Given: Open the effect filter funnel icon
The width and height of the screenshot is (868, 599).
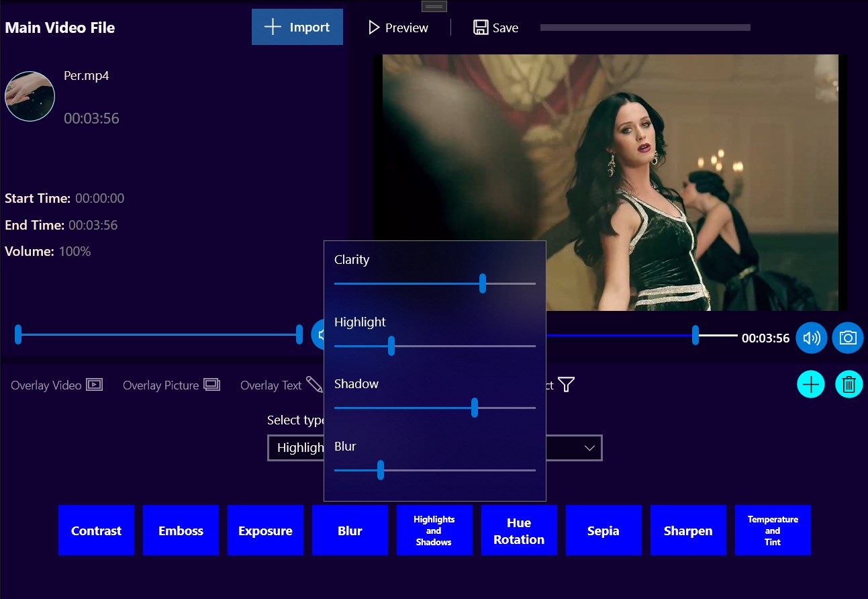Looking at the screenshot, I should [567, 384].
